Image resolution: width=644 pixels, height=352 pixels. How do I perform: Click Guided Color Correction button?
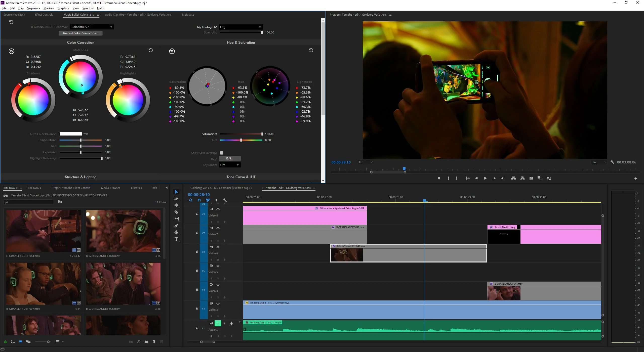(80, 33)
